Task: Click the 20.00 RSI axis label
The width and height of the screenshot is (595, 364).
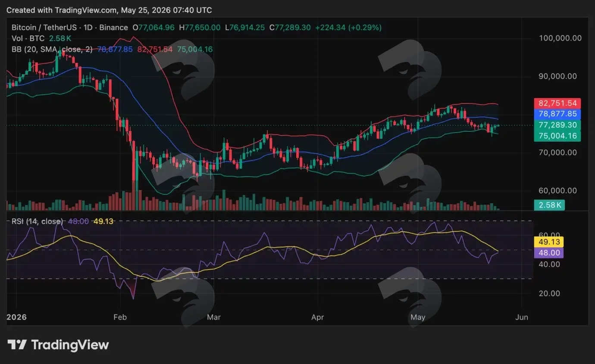Action: 549,293
